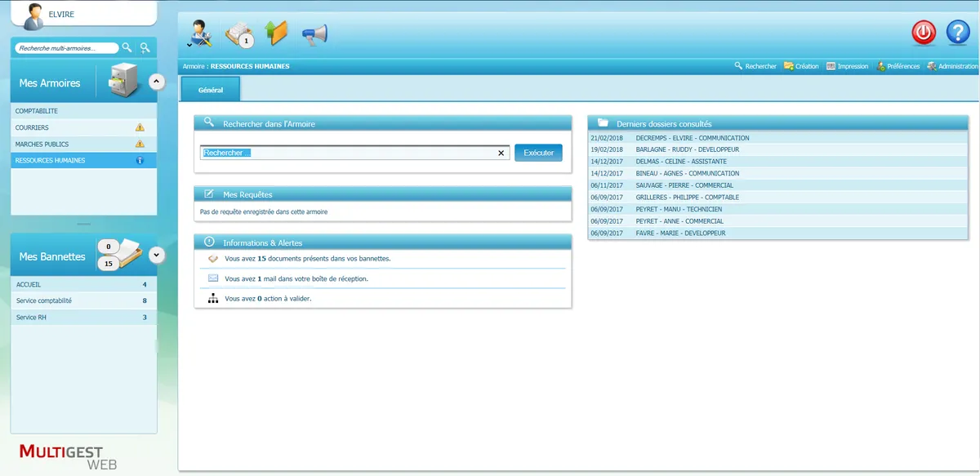Open dossier GRILLERES - PHILIPPE - COMPTABLE
Screen dimensions: 980x476
[x=777, y=197]
